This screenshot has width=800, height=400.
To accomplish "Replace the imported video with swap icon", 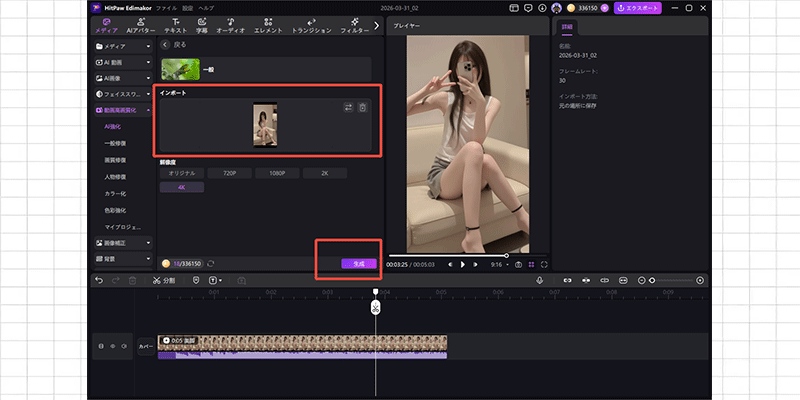I will pyautogui.click(x=348, y=108).
